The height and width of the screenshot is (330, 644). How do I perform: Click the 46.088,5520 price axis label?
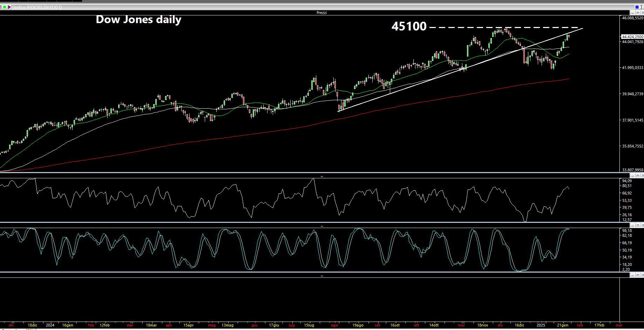coord(633,18)
